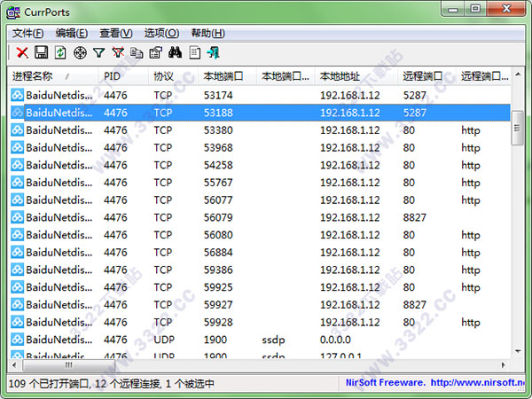Click the Baidu icon in port 56079 row
The width and height of the screenshot is (532, 399).
tap(17, 217)
